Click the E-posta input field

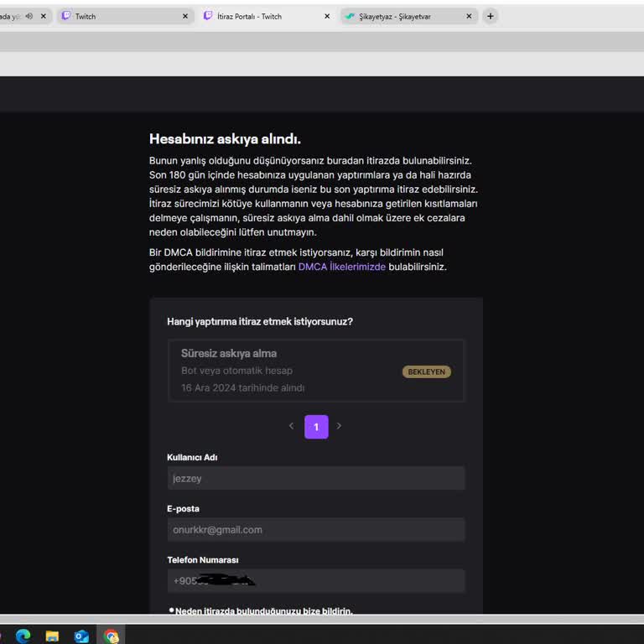(316, 529)
